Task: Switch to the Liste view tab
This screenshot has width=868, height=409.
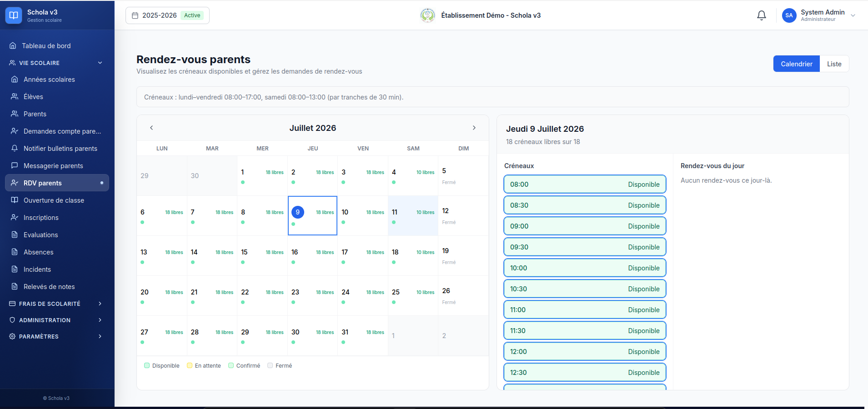Action: [834, 64]
